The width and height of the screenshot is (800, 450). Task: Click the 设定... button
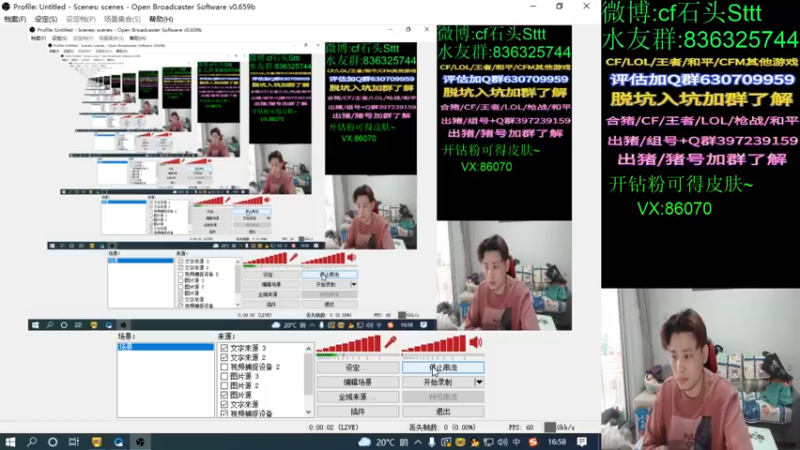358,367
